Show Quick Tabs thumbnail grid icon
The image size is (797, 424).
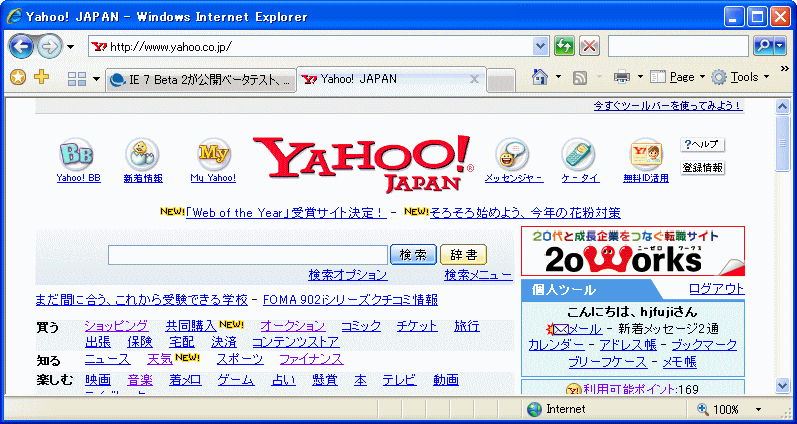pyautogui.click(x=77, y=79)
